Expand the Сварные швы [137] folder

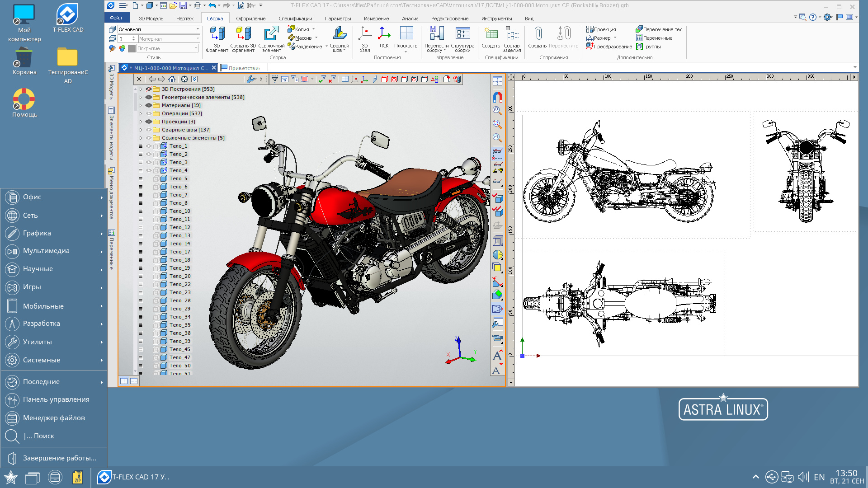click(x=141, y=130)
